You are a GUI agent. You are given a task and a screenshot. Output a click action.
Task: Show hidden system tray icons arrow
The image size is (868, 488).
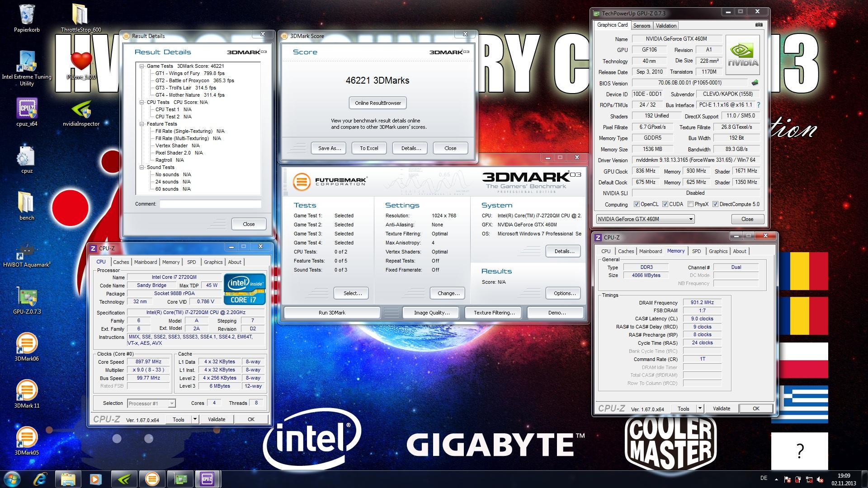click(x=776, y=479)
